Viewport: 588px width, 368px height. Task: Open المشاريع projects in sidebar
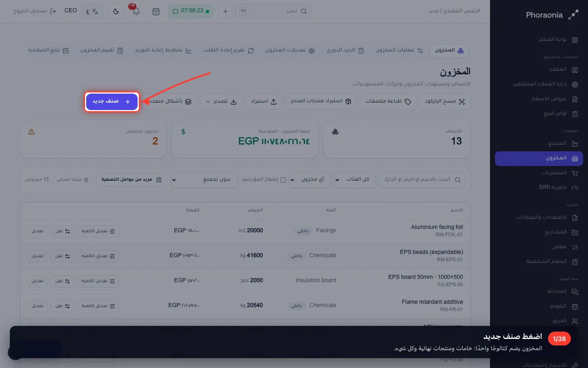pos(539,232)
